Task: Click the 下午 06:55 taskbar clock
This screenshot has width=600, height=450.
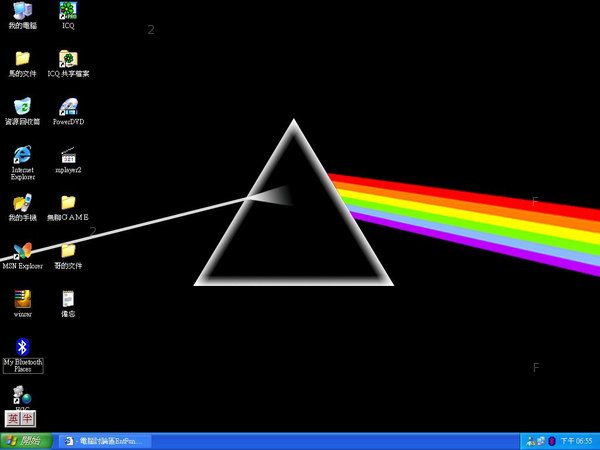Action: tap(576, 441)
